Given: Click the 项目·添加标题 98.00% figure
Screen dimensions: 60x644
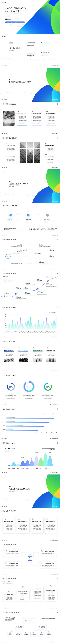Looking at the screenshot, I should [37, 229].
